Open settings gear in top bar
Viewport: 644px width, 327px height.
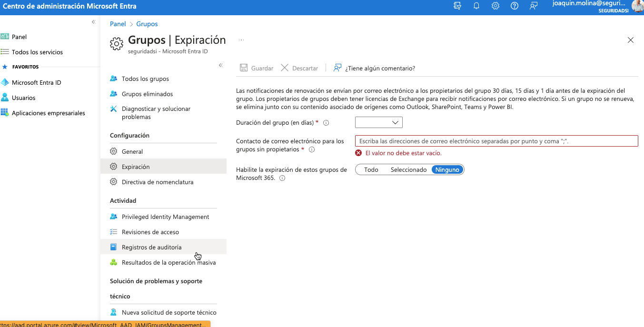(495, 6)
